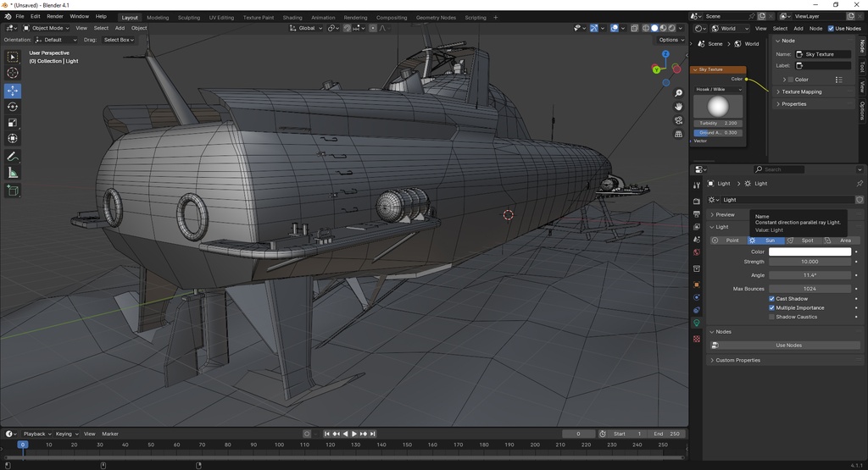Select the Measure ruler tool
The height and width of the screenshot is (470, 868).
pos(12,173)
